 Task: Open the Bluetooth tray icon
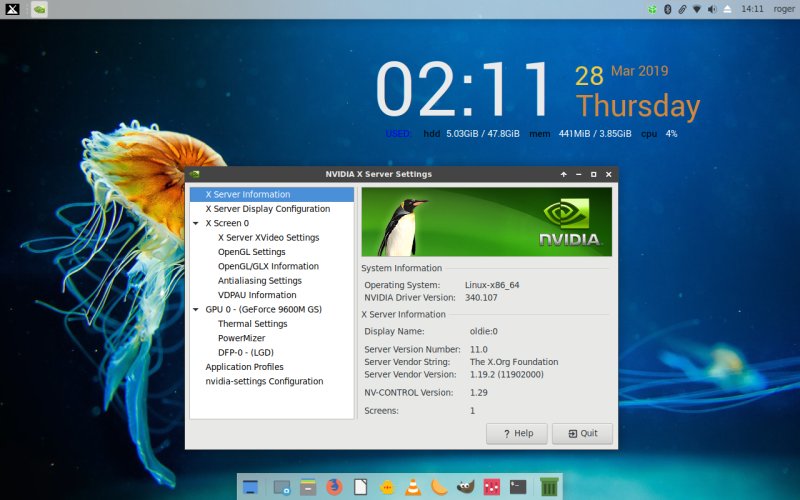coord(667,9)
